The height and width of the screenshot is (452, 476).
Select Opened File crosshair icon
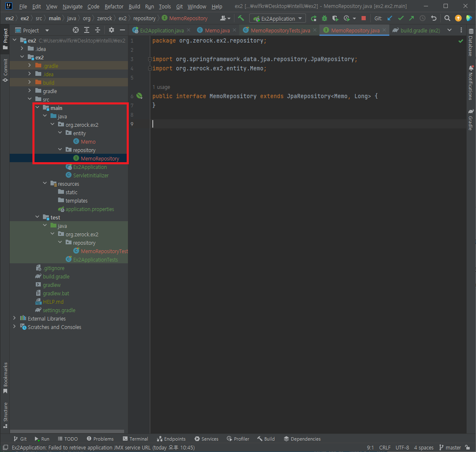[x=76, y=30]
